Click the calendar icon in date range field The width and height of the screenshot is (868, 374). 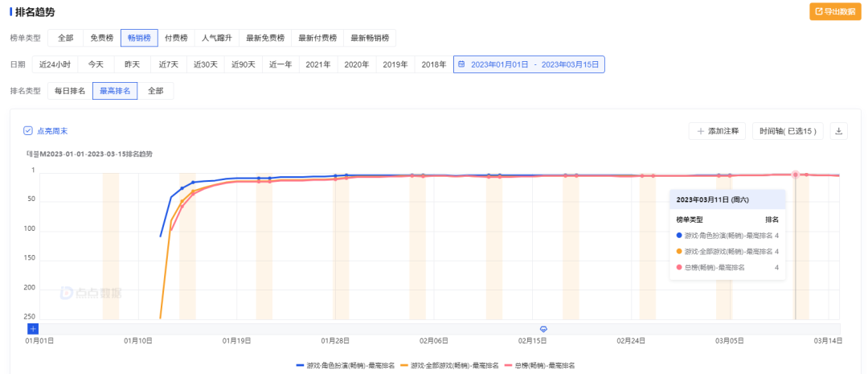click(x=461, y=64)
